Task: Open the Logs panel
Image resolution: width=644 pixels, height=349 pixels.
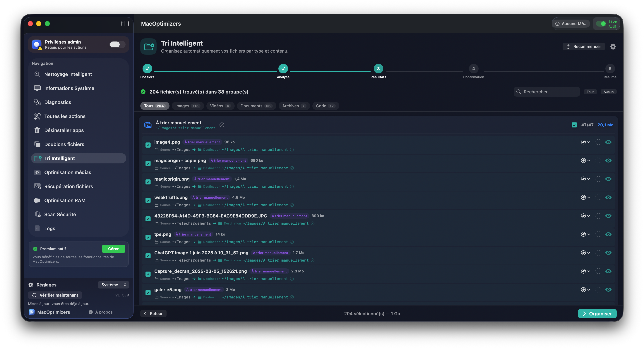Action: point(49,228)
